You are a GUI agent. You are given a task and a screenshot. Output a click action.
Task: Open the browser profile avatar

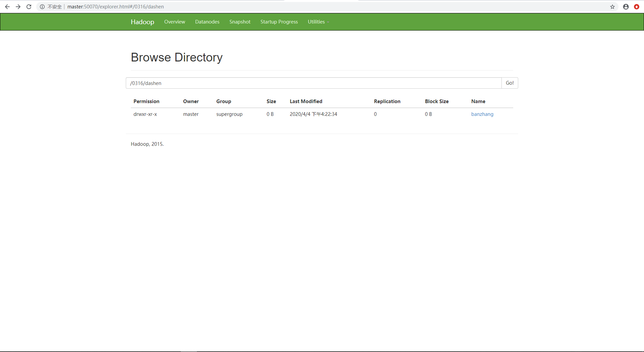626,7
